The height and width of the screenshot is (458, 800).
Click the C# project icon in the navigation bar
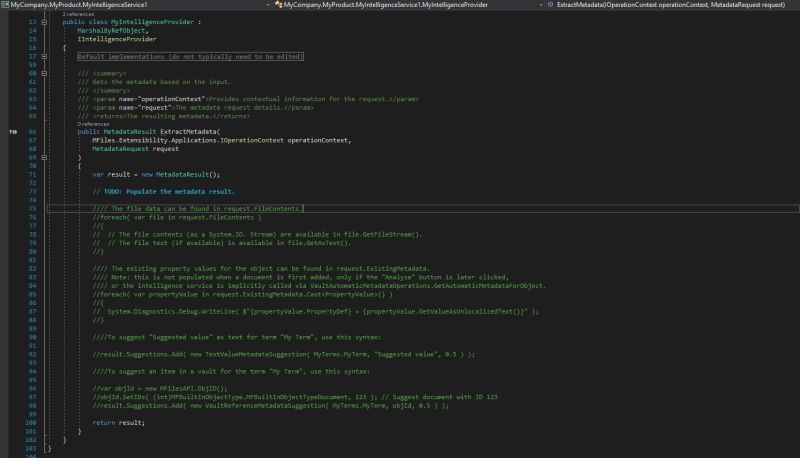click(5, 5)
